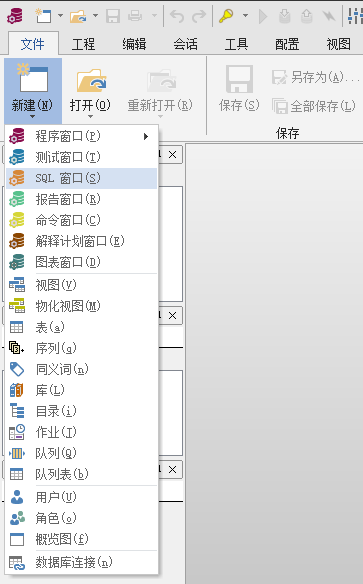
Task: Choose 图表窗口(D) menu item
Action: tap(81, 262)
